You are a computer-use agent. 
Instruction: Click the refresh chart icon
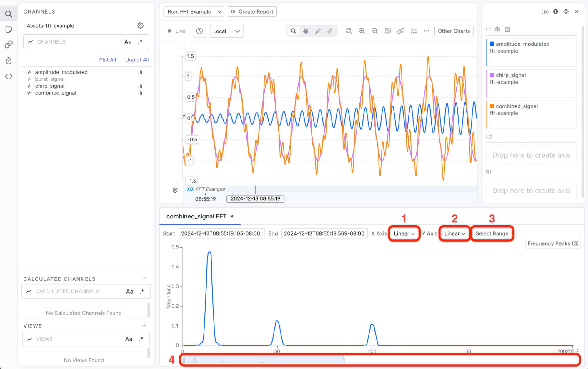(x=349, y=31)
